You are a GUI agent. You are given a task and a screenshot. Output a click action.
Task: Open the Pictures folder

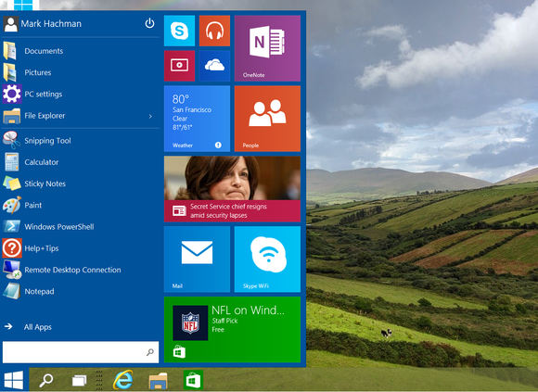click(x=81, y=72)
